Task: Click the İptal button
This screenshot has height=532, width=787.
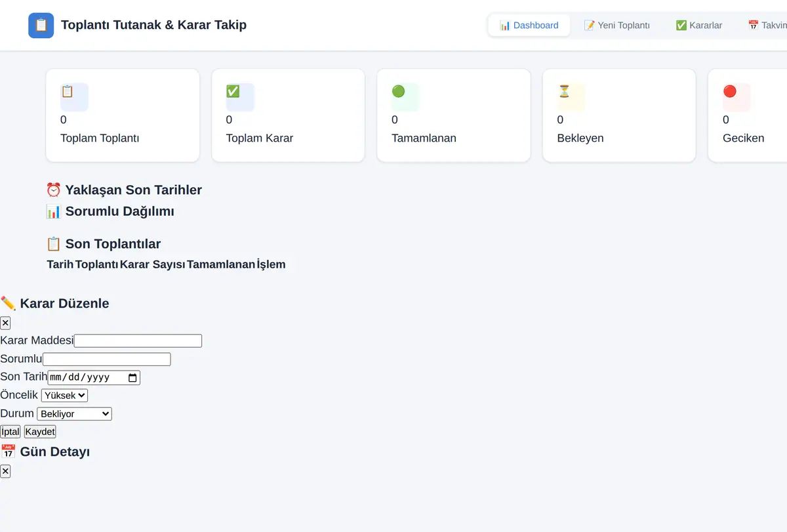Action: tap(10, 432)
